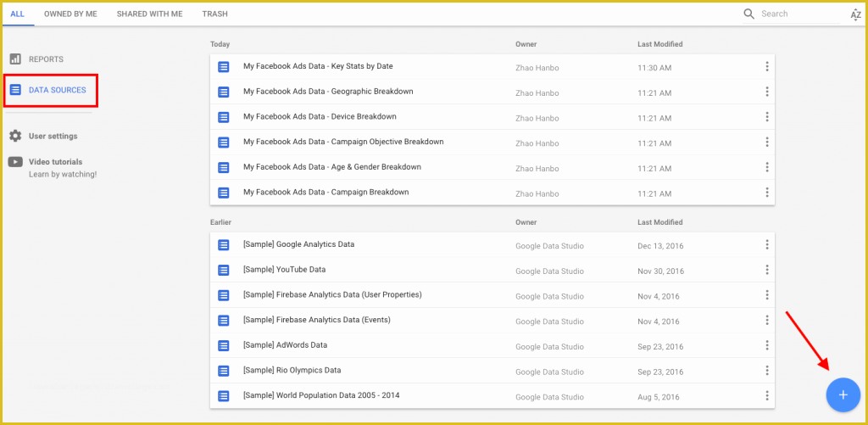Click data source icon for Google Analytics Data

click(x=224, y=245)
